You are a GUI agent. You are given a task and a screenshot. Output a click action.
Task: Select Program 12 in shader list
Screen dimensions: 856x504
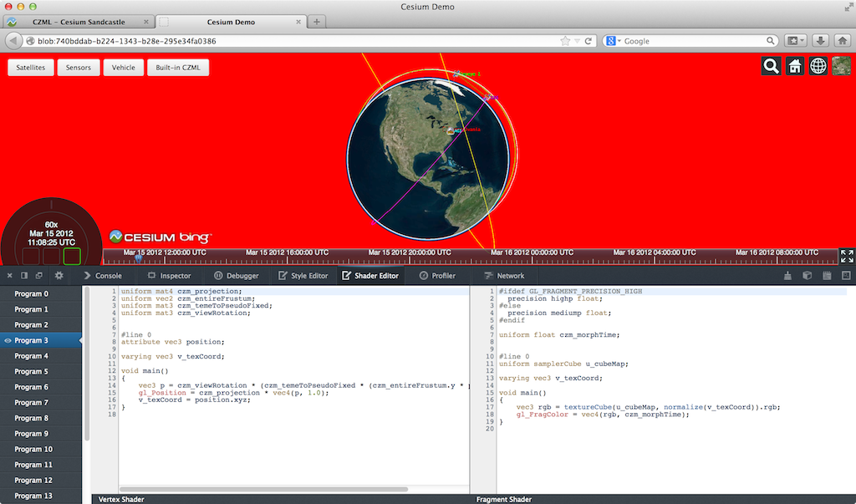[x=41, y=481]
